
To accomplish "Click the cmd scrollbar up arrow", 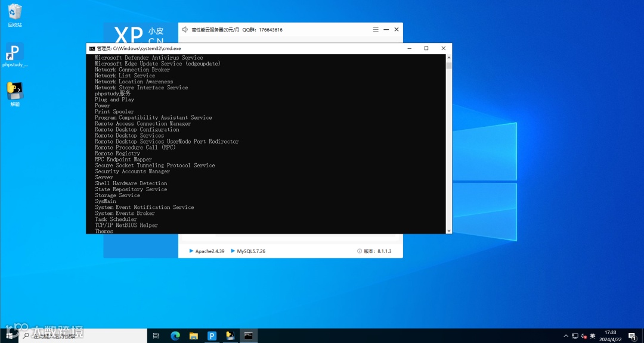I will click(448, 58).
